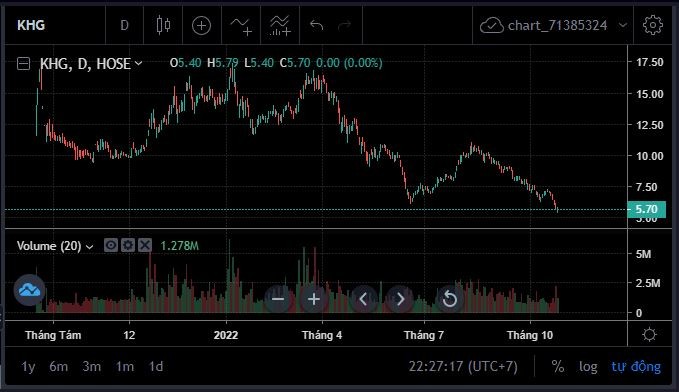Image resolution: width=679 pixels, height=392 pixels.
Task: Remove the Volume indicator with X button
Action: point(145,245)
